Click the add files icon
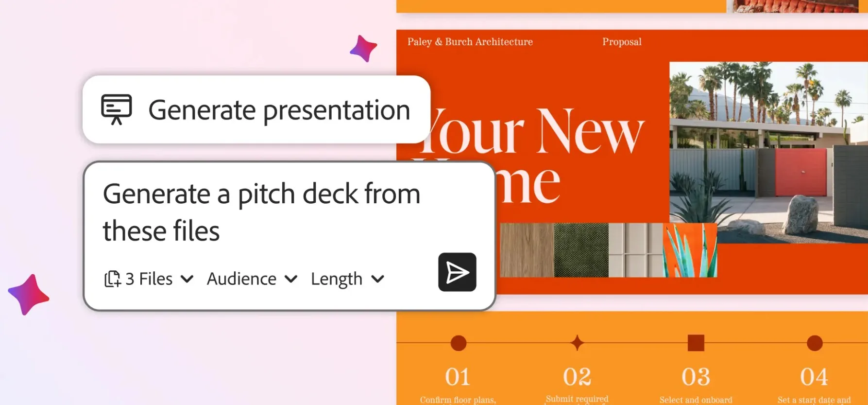 click(113, 279)
